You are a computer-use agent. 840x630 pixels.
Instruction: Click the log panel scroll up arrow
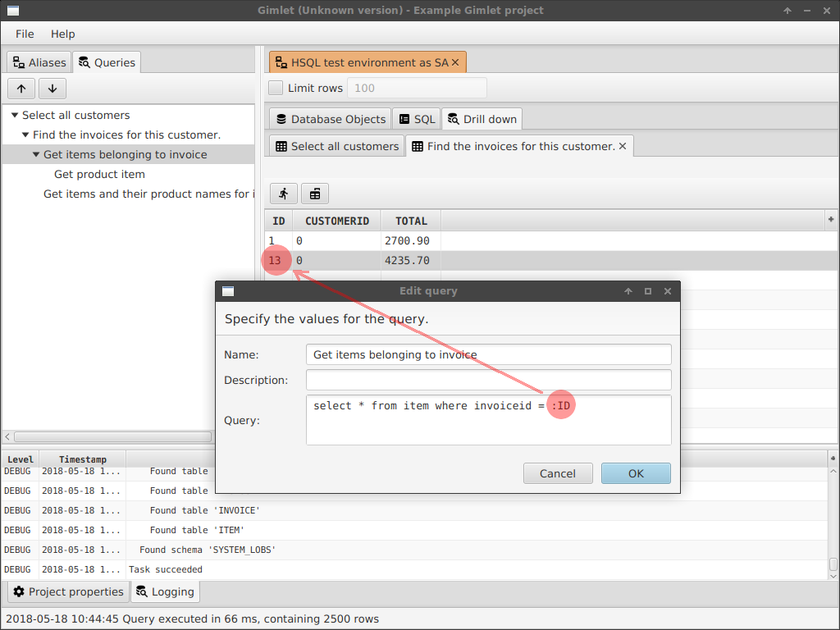click(833, 472)
